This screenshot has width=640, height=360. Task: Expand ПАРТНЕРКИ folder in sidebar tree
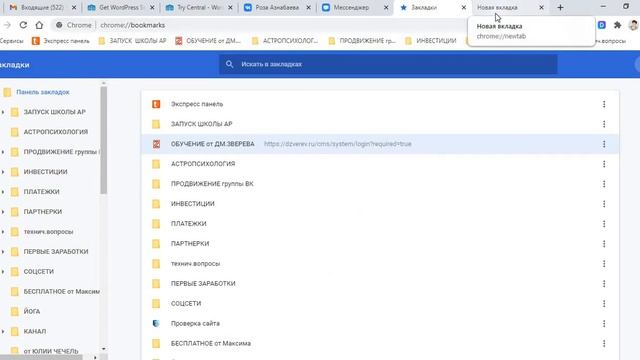click(x=3, y=212)
